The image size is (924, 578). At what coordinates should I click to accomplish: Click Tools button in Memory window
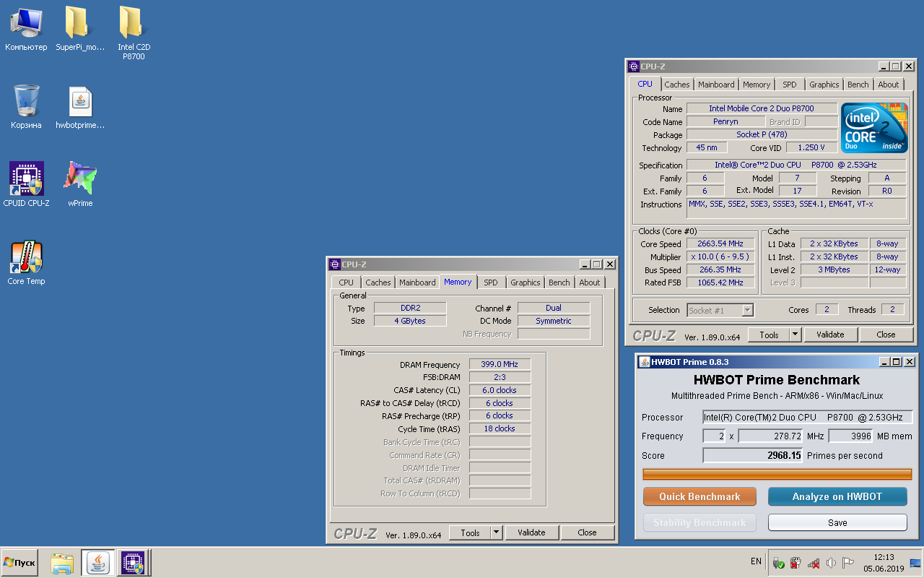pyautogui.click(x=470, y=532)
